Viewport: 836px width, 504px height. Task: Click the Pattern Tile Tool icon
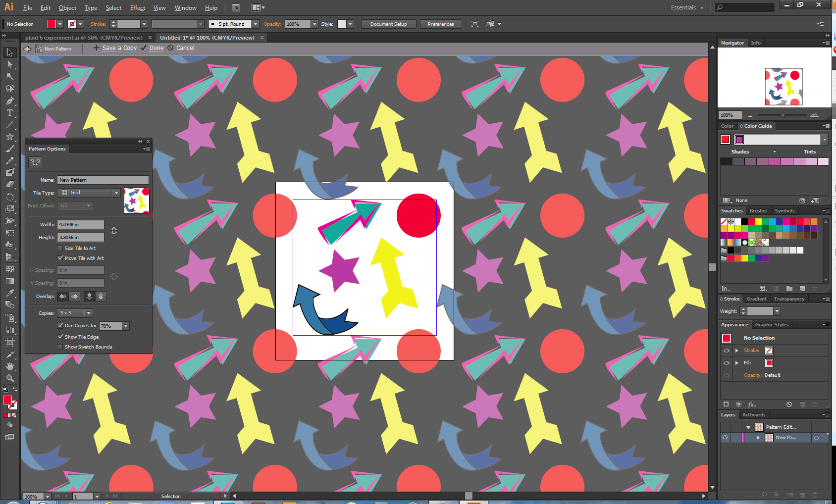click(35, 162)
